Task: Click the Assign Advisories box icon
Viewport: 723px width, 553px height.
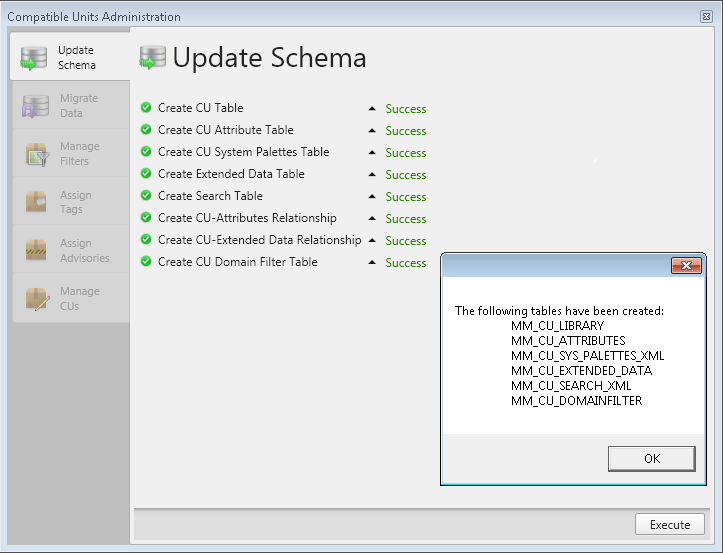Action: click(x=36, y=250)
